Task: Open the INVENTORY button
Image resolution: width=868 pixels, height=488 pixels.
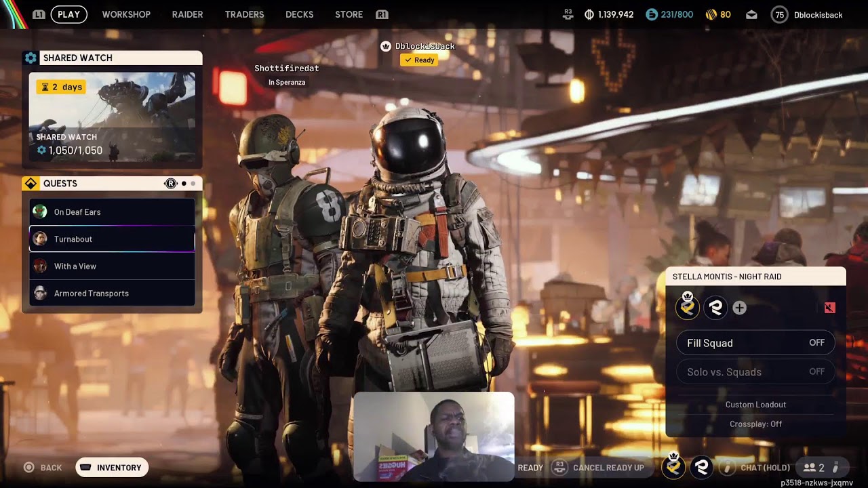Action: tap(112, 468)
